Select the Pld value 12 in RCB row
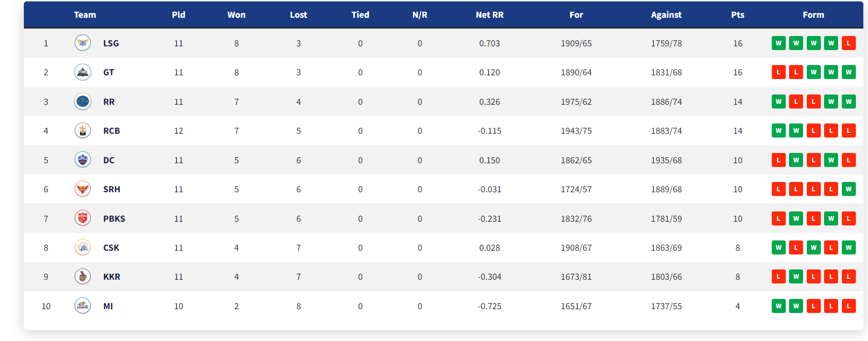Screen dimensions: 868x341 pos(178,131)
